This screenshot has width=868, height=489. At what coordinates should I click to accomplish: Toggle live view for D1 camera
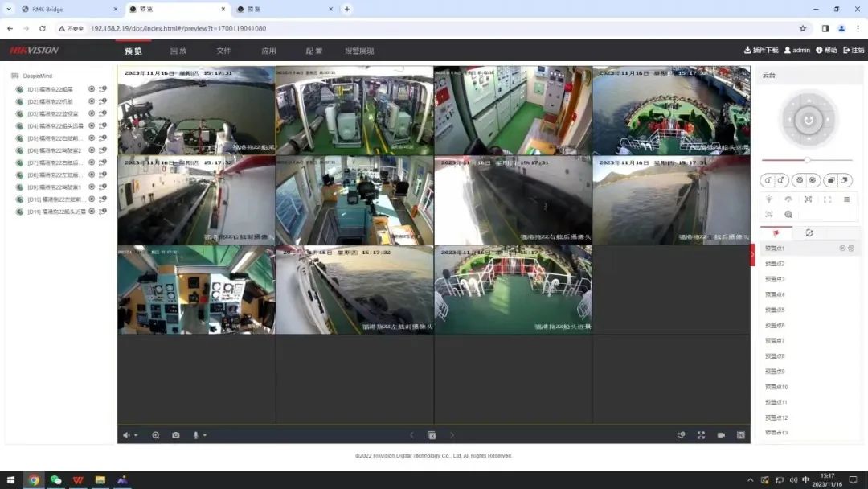click(x=92, y=89)
